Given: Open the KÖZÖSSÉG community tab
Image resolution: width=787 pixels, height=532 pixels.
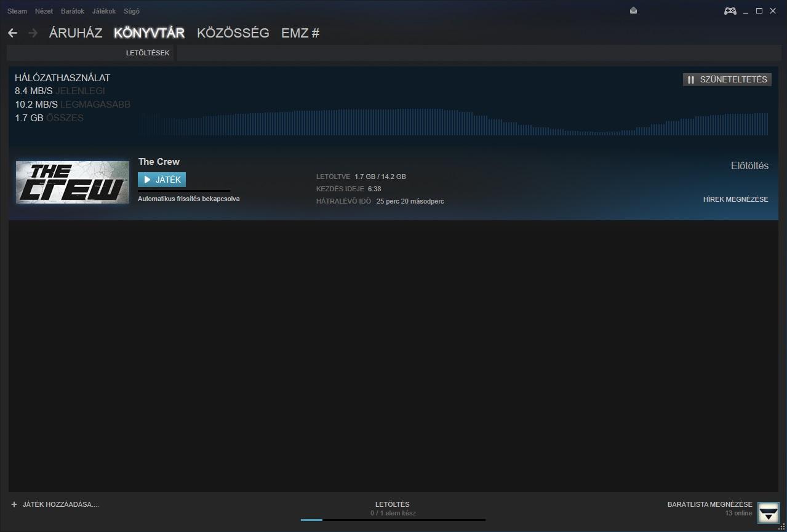Looking at the screenshot, I should (233, 33).
